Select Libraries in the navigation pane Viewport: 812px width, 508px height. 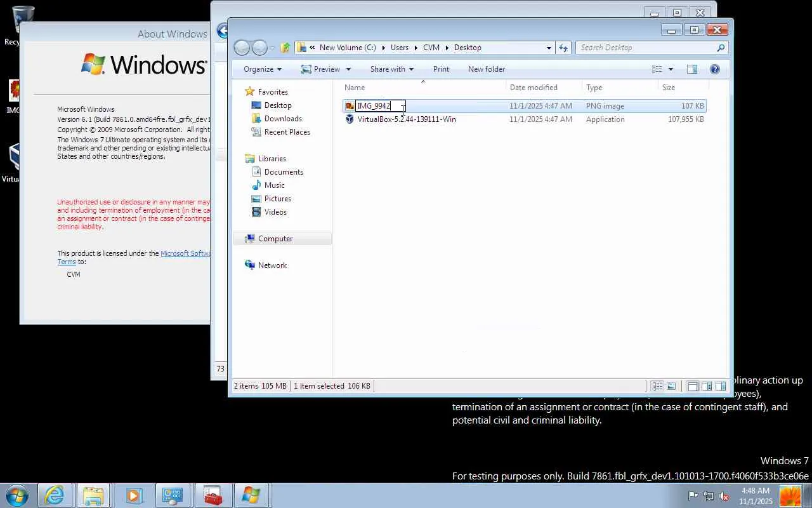(x=272, y=159)
